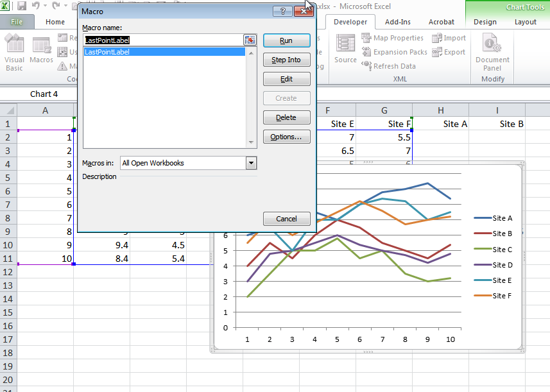Click the Site B legend entry

click(493, 234)
